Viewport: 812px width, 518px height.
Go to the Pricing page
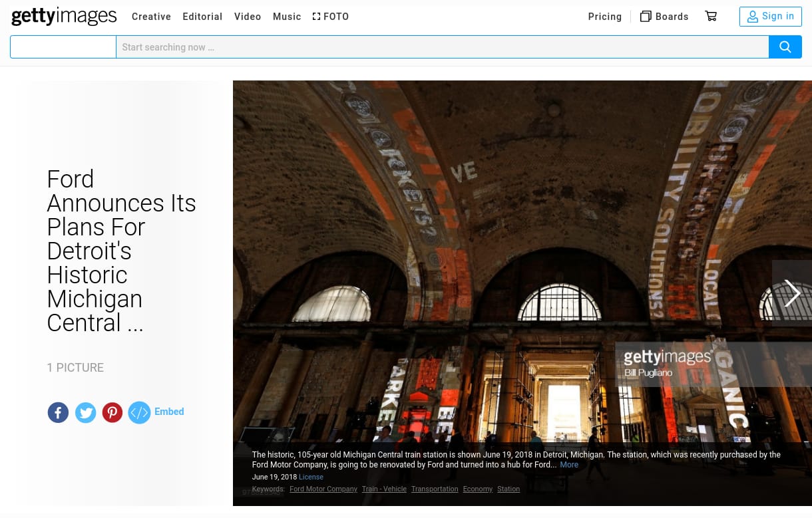(x=605, y=17)
